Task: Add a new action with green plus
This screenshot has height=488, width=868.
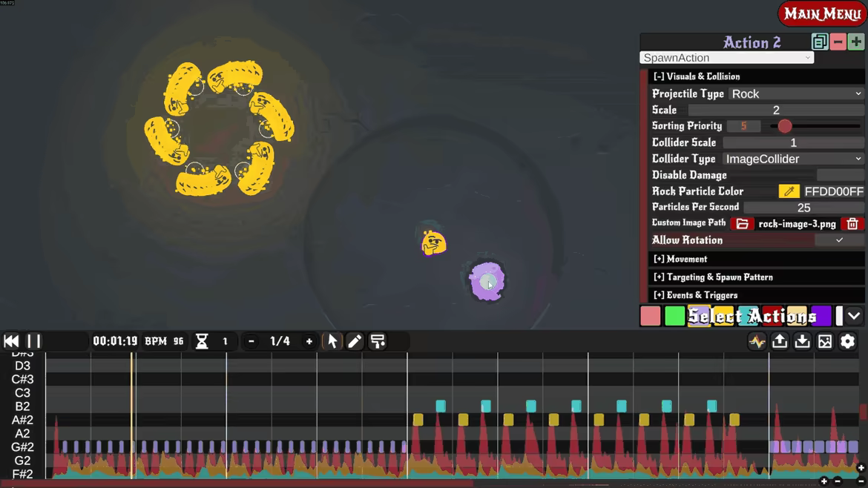Action: [856, 42]
